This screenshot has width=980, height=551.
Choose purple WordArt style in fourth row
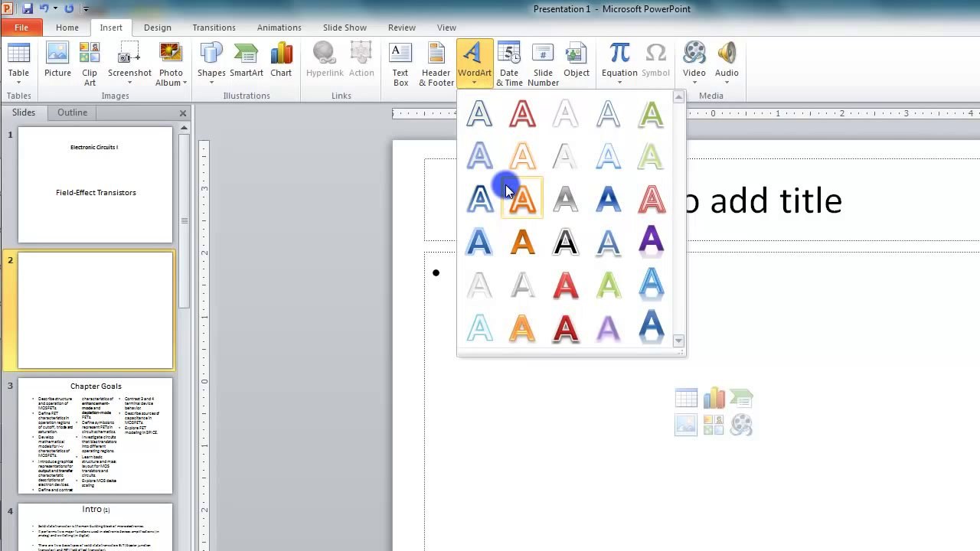[651, 242]
